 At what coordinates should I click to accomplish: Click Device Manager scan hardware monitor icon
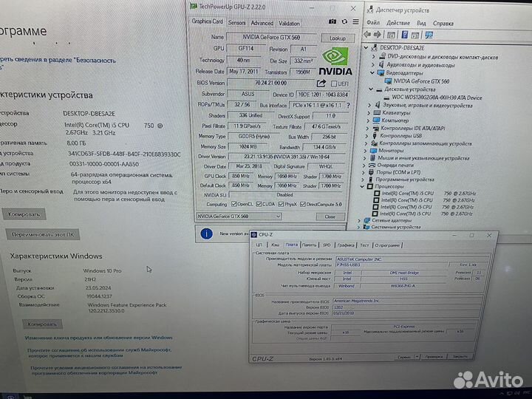(x=429, y=35)
